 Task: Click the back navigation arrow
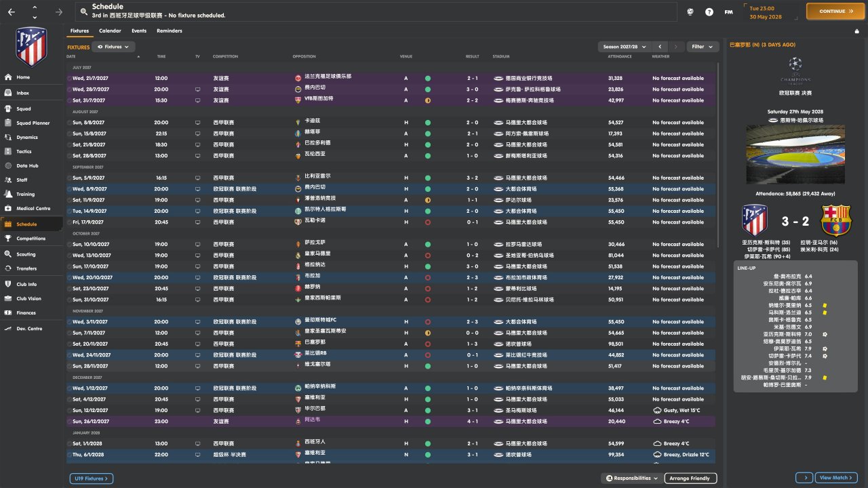tap(12, 12)
